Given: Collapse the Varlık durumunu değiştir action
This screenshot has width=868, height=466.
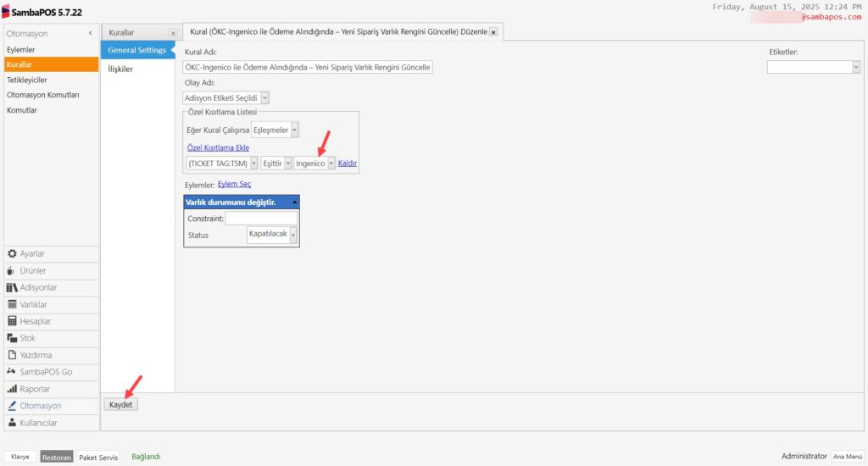Looking at the screenshot, I should coord(294,202).
